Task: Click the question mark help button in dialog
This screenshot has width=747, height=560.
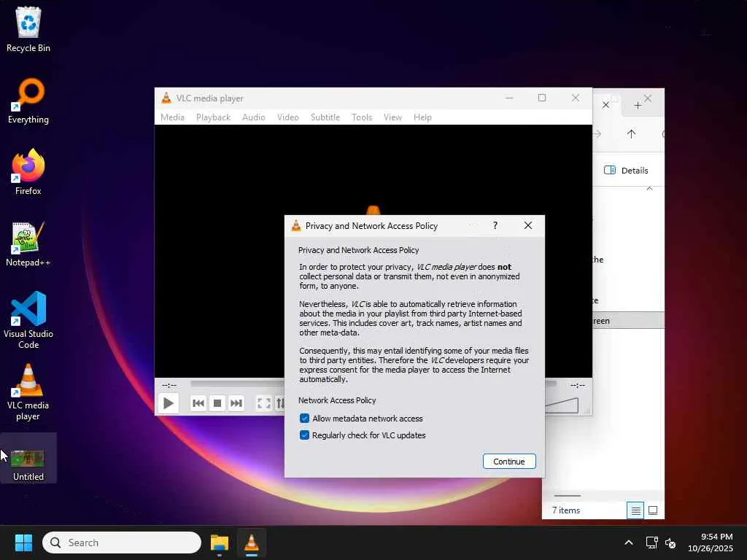Action: [495, 225]
